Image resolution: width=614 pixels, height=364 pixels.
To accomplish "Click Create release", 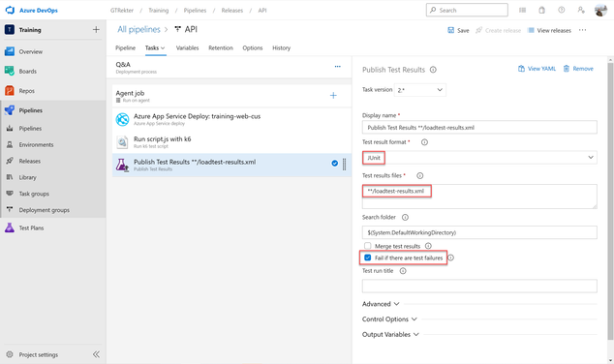I will pos(498,30).
